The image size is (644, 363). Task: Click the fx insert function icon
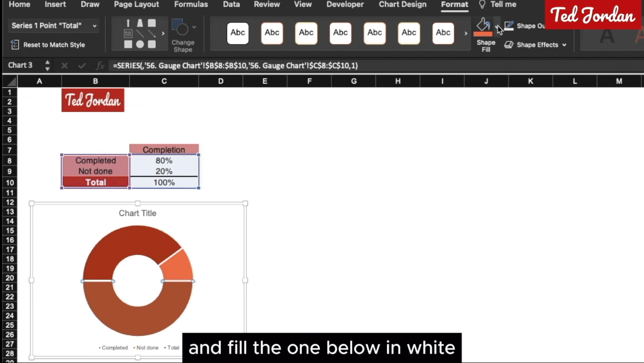click(x=100, y=66)
